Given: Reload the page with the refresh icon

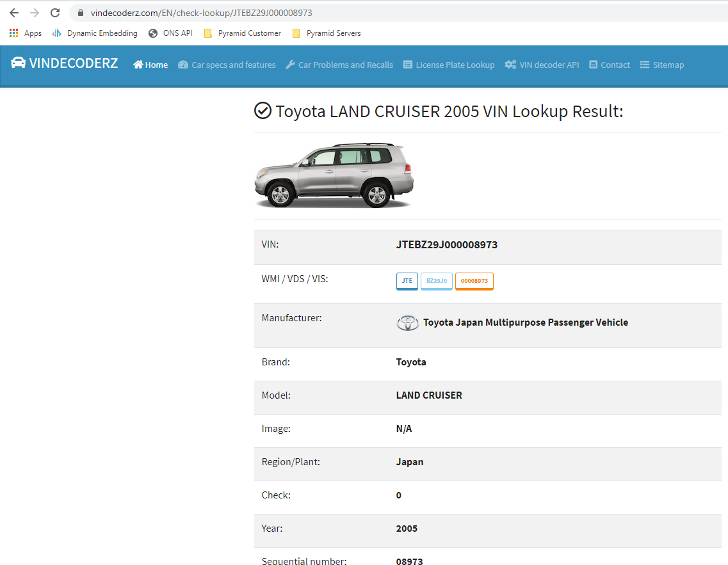Looking at the screenshot, I should pyautogui.click(x=55, y=13).
